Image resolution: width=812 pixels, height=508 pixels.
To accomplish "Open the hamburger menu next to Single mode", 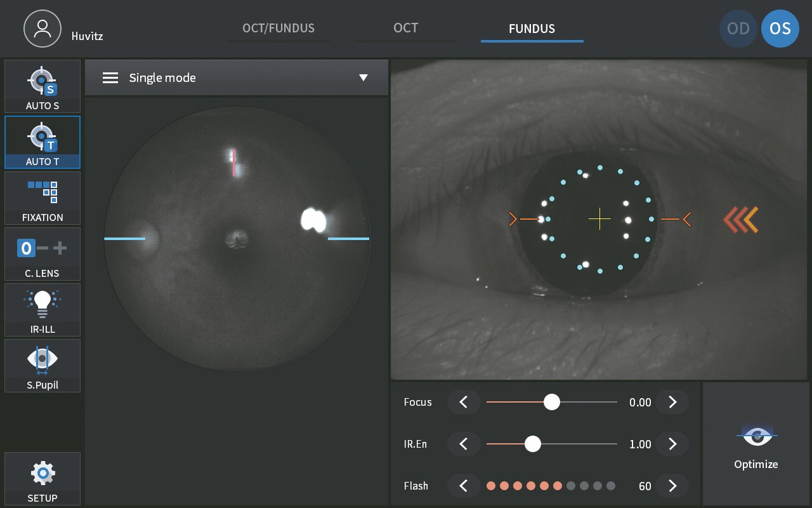I will coord(110,77).
